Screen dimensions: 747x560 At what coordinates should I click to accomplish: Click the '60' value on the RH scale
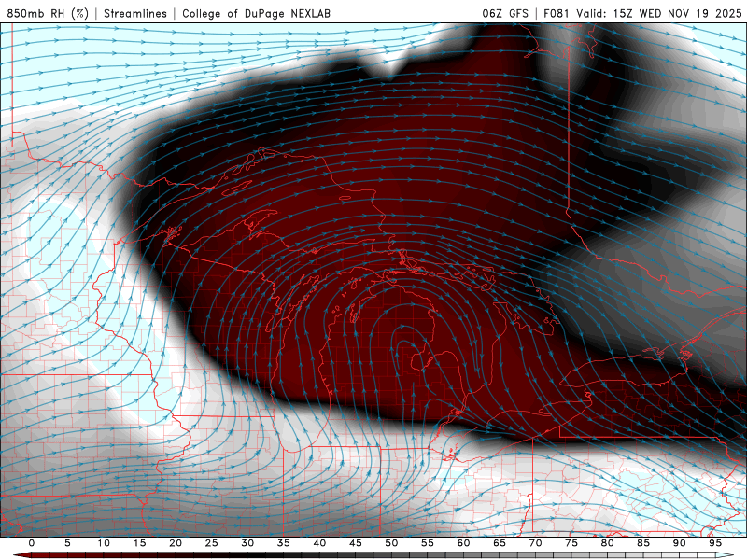[x=463, y=543]
